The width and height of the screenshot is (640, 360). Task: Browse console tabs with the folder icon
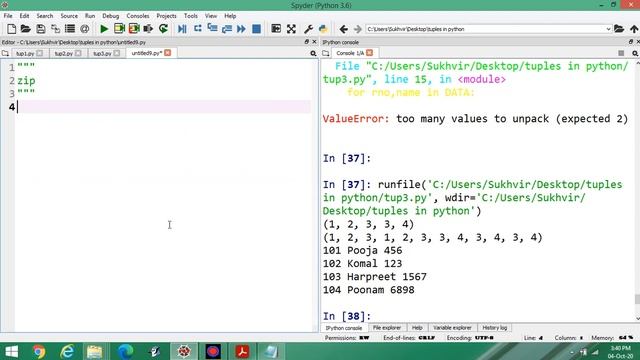[x=326, y=53]
